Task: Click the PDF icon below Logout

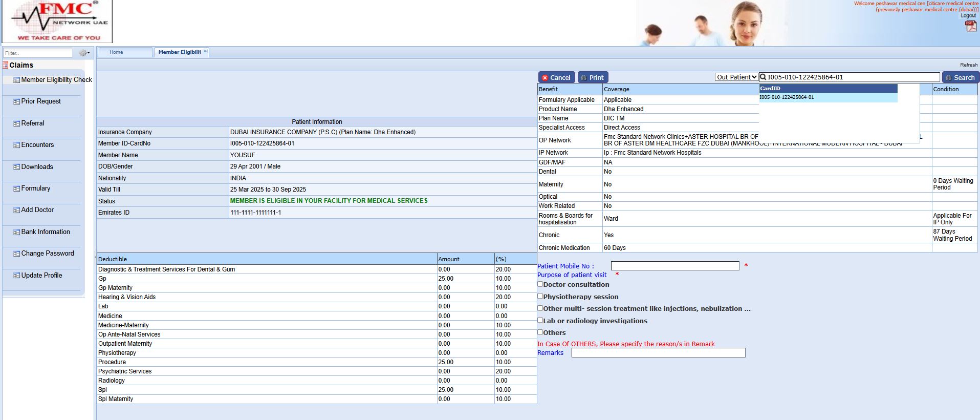Action: coord(970,26)
